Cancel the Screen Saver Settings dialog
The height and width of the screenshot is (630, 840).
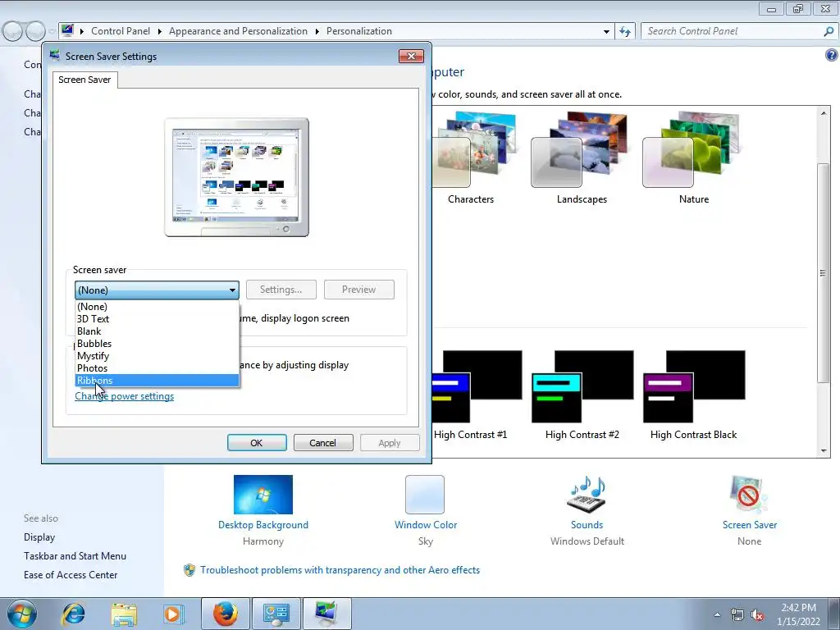coord(323,443)
